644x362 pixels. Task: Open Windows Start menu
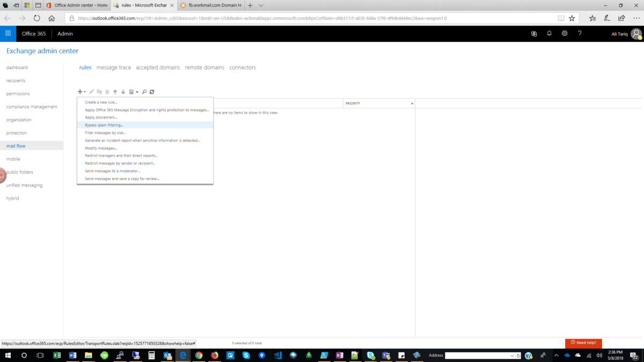[x=8, y=356]
